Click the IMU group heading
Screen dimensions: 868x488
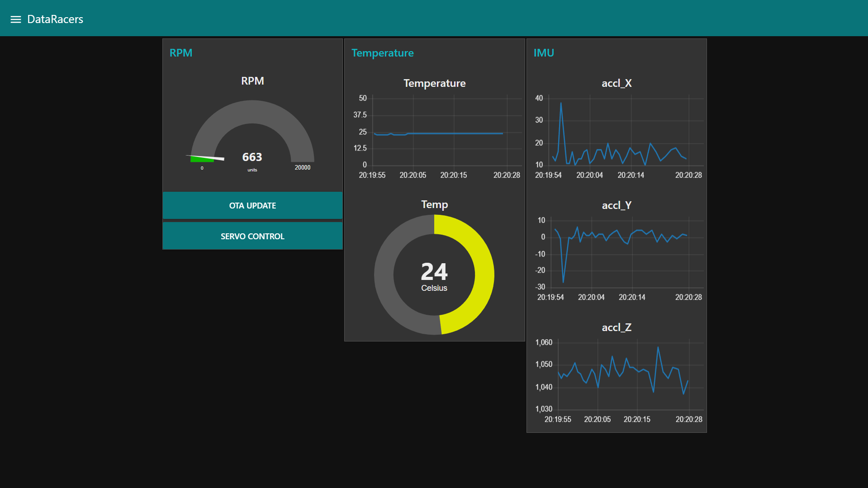(x=544, y=53)
